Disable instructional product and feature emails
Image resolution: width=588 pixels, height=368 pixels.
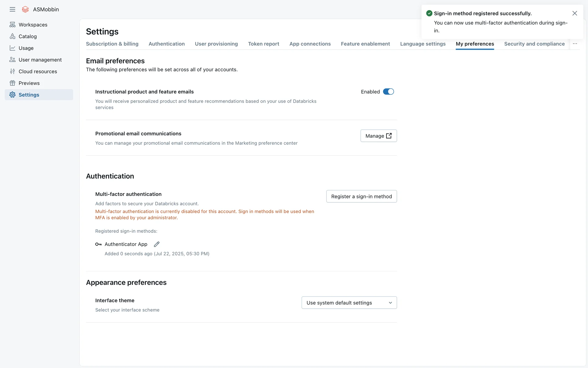tap(388, 92)
